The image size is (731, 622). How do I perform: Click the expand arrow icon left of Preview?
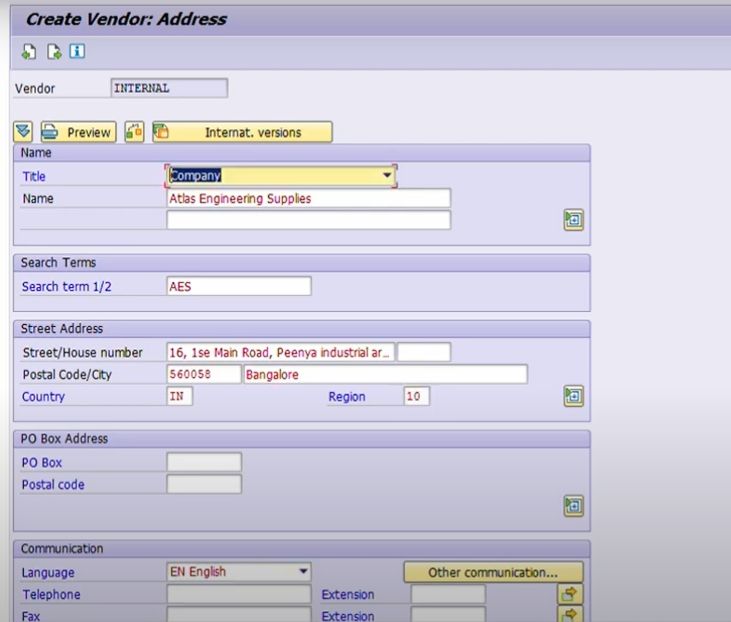coord(23,132)
